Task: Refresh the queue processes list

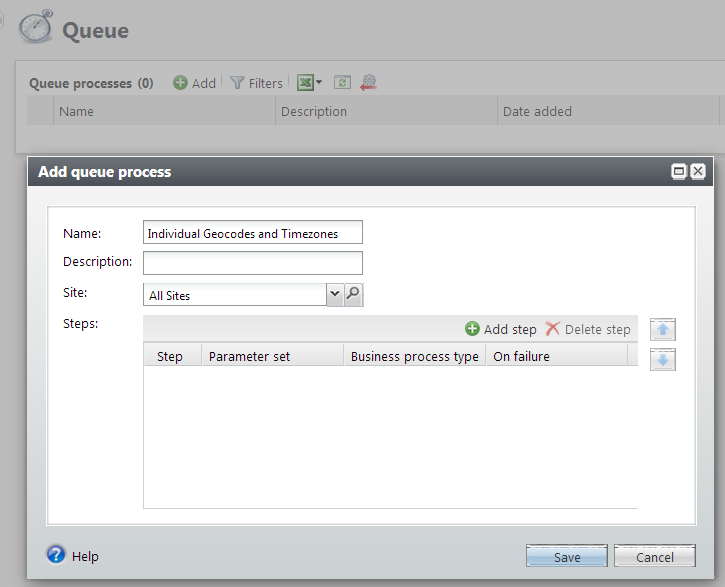Action: (342, 83)
